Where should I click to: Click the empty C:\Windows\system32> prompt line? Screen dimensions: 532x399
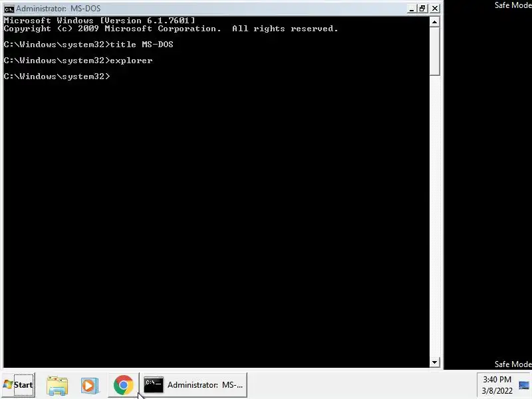point(57,76)
